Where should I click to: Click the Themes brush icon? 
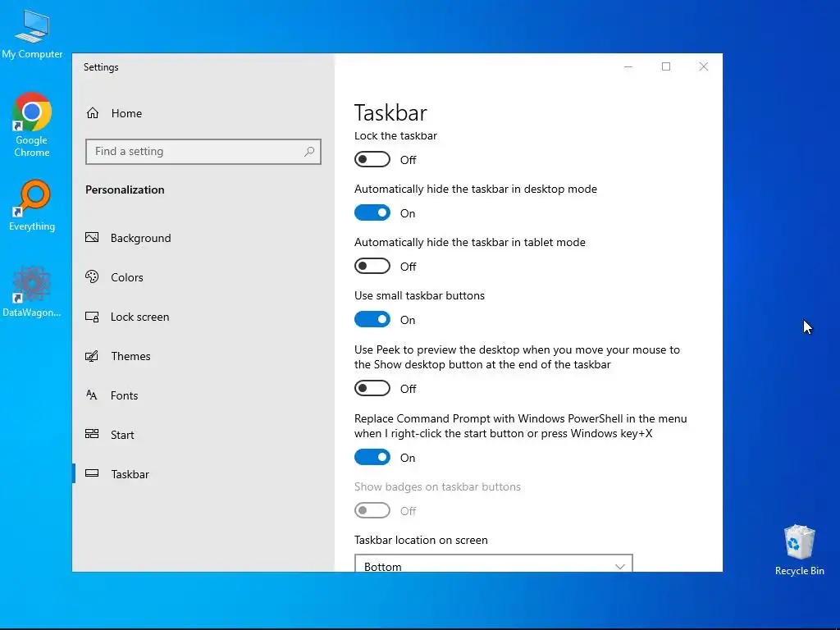[92, 356]
